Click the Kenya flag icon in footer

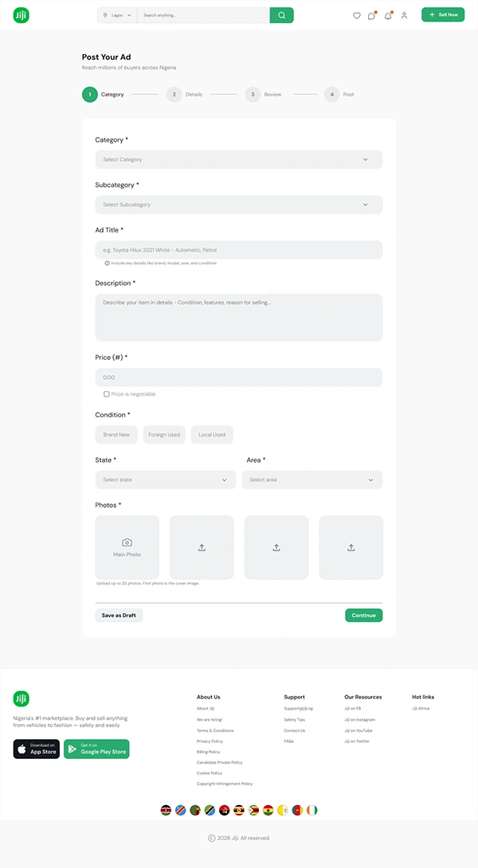pyautogui.click(x=166, y=810)
